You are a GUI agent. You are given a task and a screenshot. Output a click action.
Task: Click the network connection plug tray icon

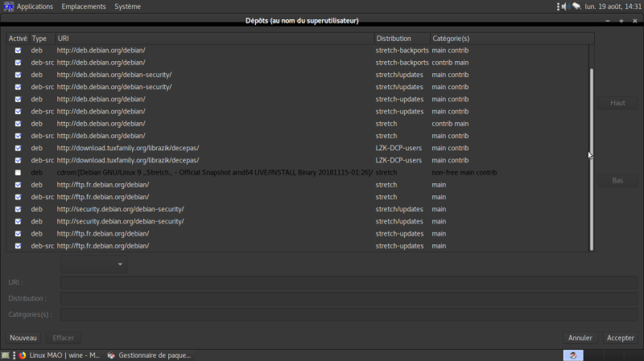click(576, 6)
